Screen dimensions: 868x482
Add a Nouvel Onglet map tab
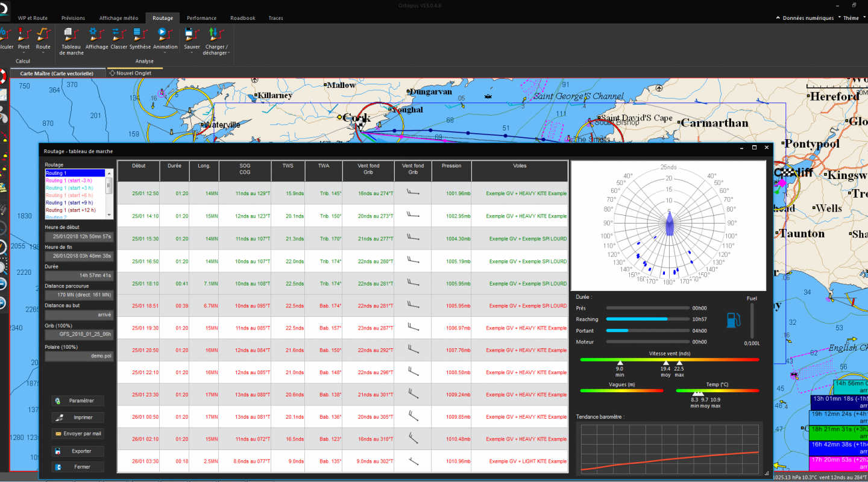pos(131,73)
